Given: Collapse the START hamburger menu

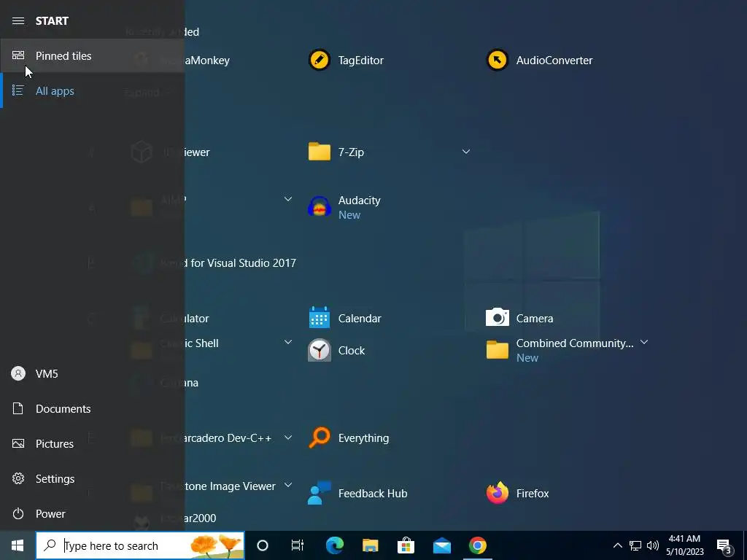Looking at the screenshot, I should (x=18, y=20).
